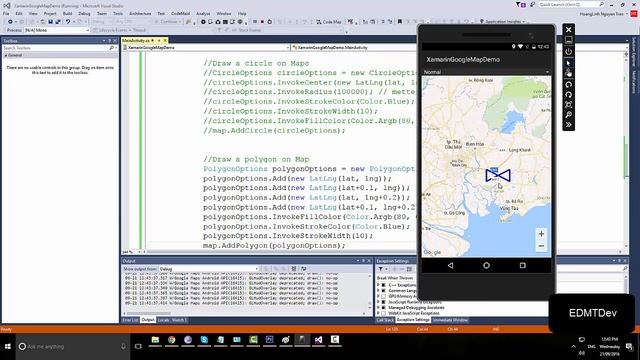
Task: Collapse the General toolbox group
Action: click(6, 55)
